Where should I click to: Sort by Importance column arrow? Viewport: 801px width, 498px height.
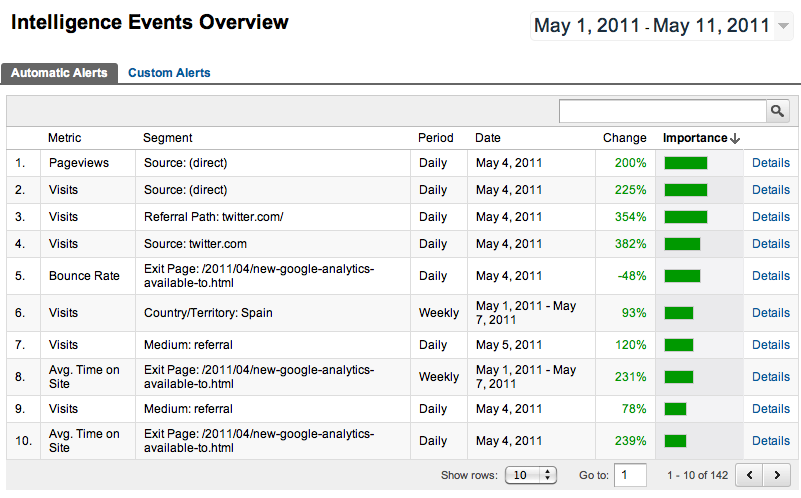[735, 139]
